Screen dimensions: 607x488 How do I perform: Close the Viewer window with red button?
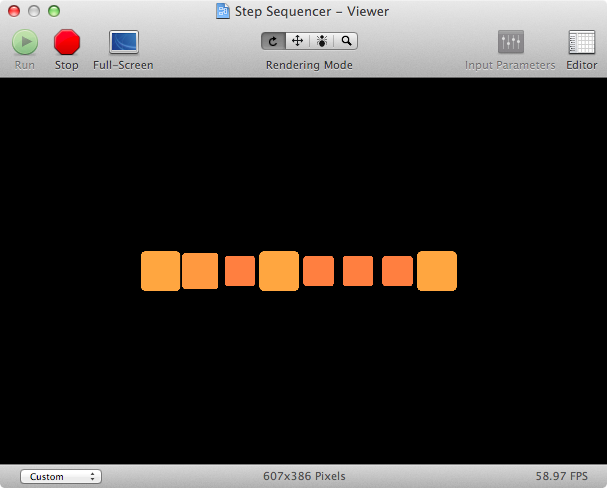[14, 11]
